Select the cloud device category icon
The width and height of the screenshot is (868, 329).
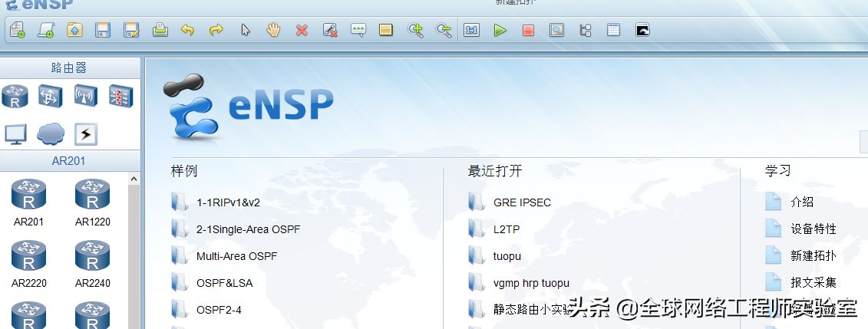point(51,134)
